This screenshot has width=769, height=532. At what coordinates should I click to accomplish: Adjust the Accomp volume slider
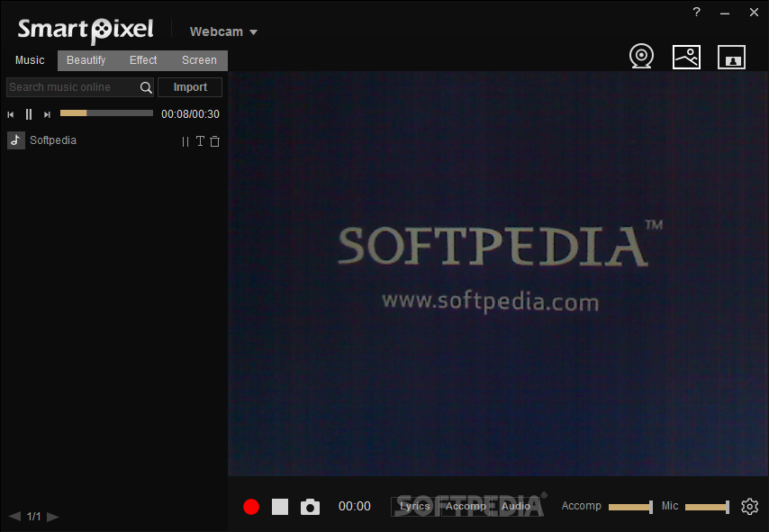(x=630, y=507)
